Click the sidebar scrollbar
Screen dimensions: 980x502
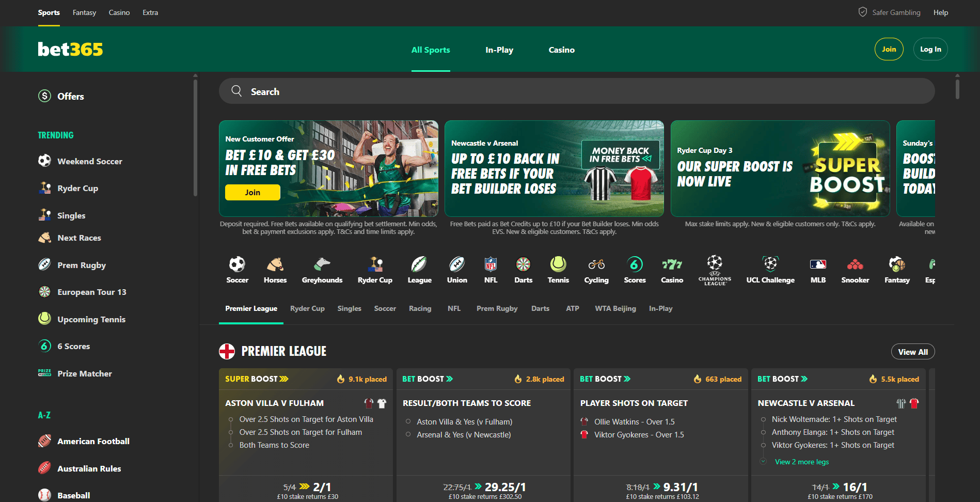click(x=195, y=137)
